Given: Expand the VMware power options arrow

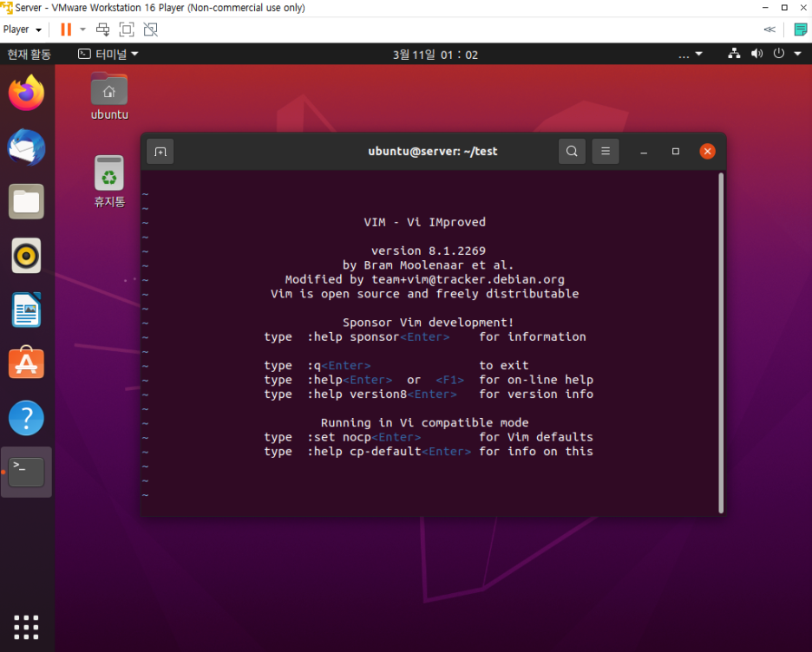Looking at the screenshot, I should point(83,29).
